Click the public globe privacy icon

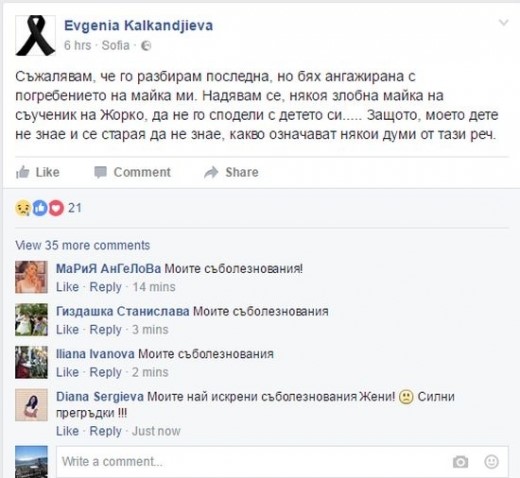[x=146, y=46]
